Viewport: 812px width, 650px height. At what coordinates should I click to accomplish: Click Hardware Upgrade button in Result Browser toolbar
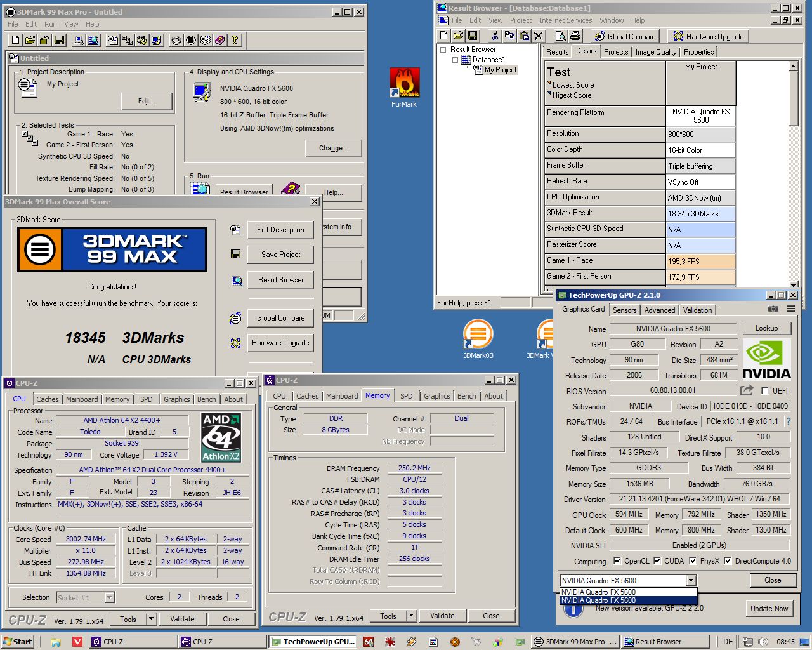pos(709,36)
